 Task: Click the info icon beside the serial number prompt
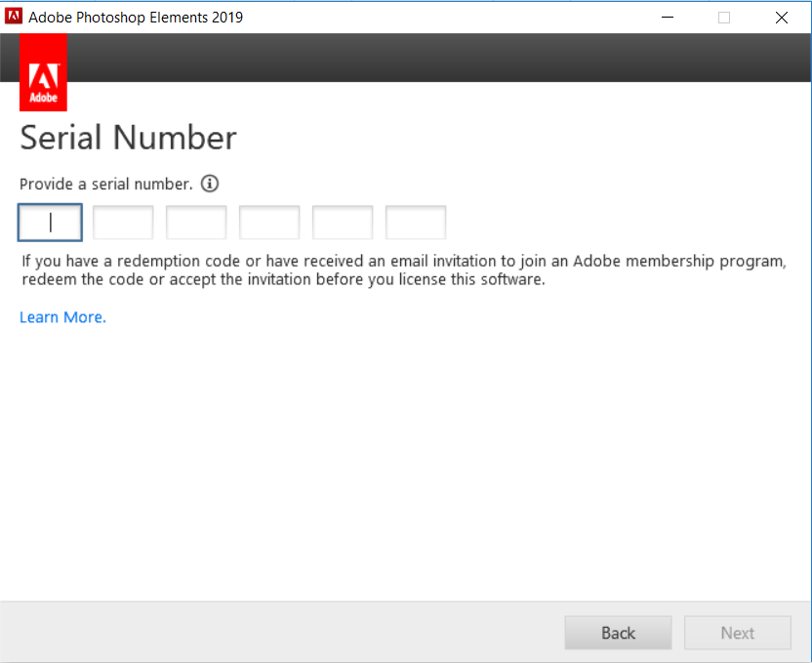[210, 184]
